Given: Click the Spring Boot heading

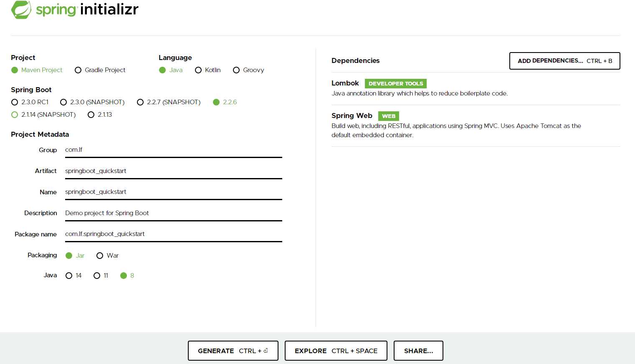Looking at the screenshot, I should pyautogui.click(x=31, y=90).
